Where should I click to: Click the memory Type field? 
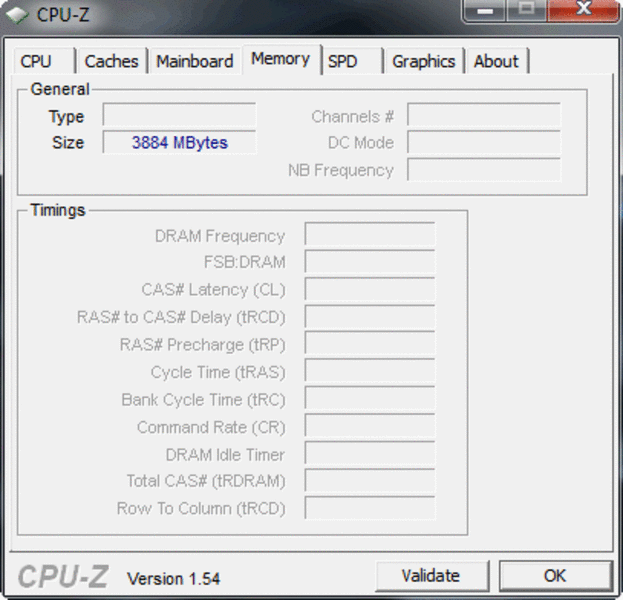[x=179, y=115]
